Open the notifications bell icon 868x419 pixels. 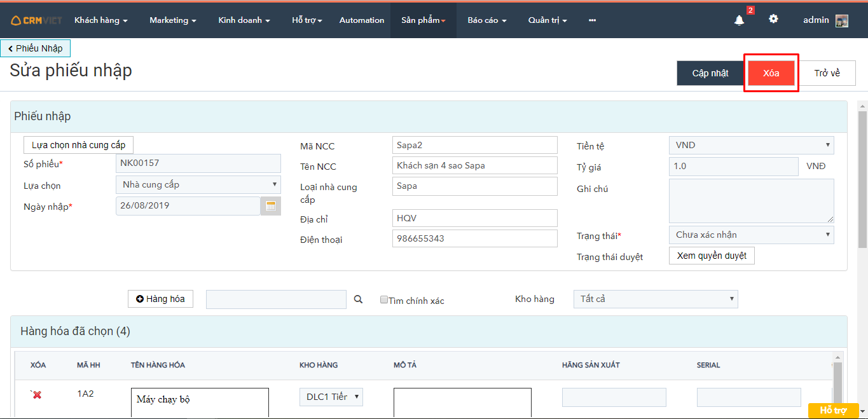click(739, 20)
